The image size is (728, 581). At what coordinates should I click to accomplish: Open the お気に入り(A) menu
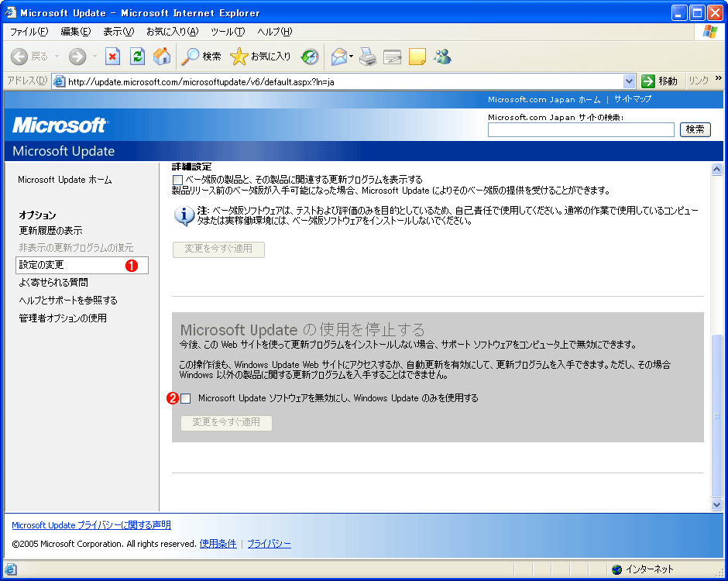(172, 32)
